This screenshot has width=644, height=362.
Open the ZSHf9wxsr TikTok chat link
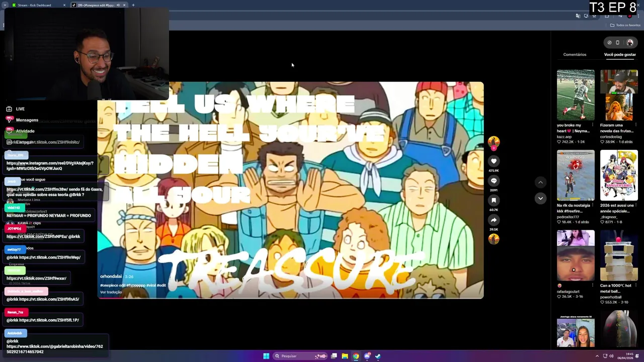(x=36, y=278)
